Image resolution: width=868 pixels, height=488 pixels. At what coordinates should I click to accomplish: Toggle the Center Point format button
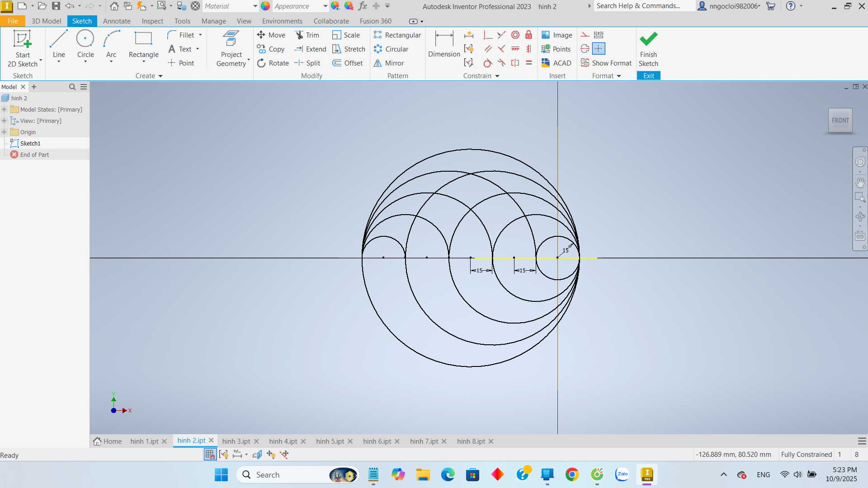point(598,48)
